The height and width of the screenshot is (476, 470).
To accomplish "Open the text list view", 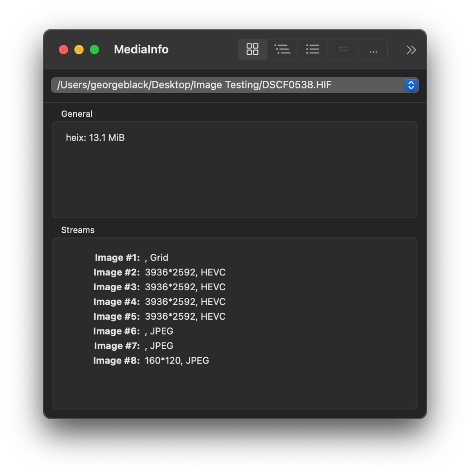I will [x=313, y=49].
